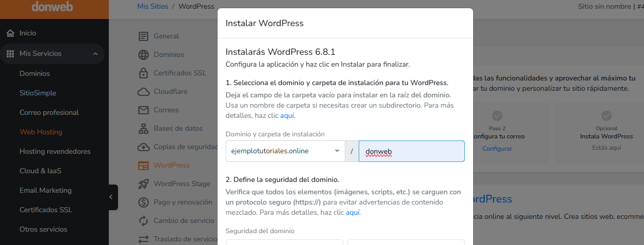644x245 pixels.
Task: Open the ejemplotutoriales.online domain dropdown
Action: 285,151
